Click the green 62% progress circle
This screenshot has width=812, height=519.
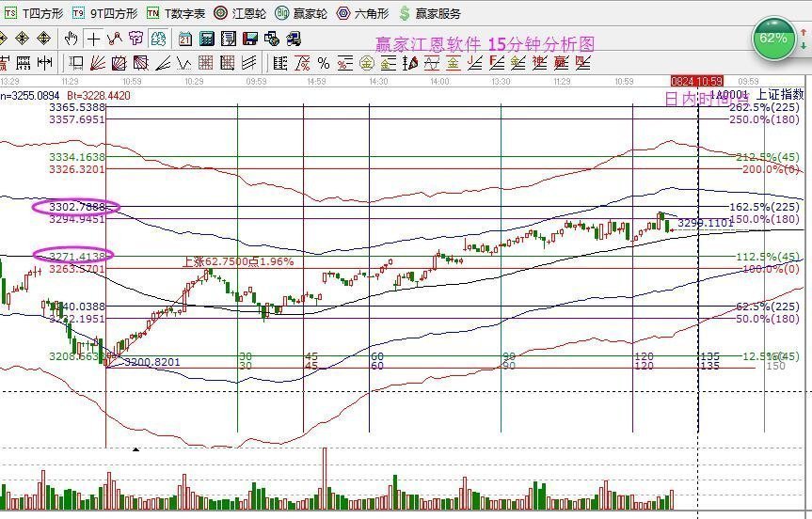[773, 39]
